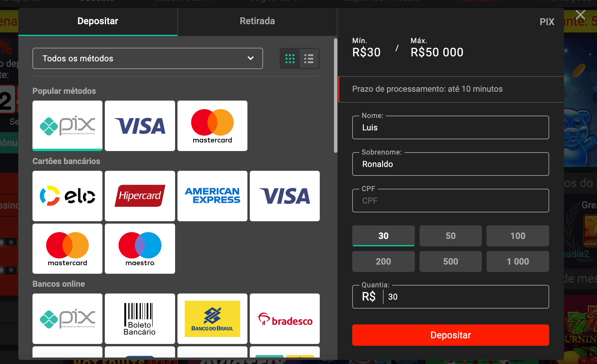This screenshot has width=597, height=364.
Task: Click the payment methods list scrollbar
Action: coord(335,96)
